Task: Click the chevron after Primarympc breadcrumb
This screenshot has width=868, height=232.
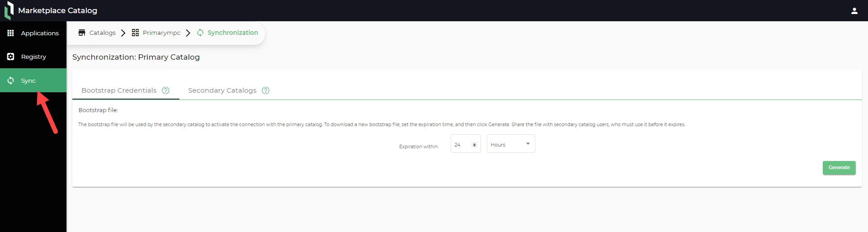Action: [x=188, y=33]
